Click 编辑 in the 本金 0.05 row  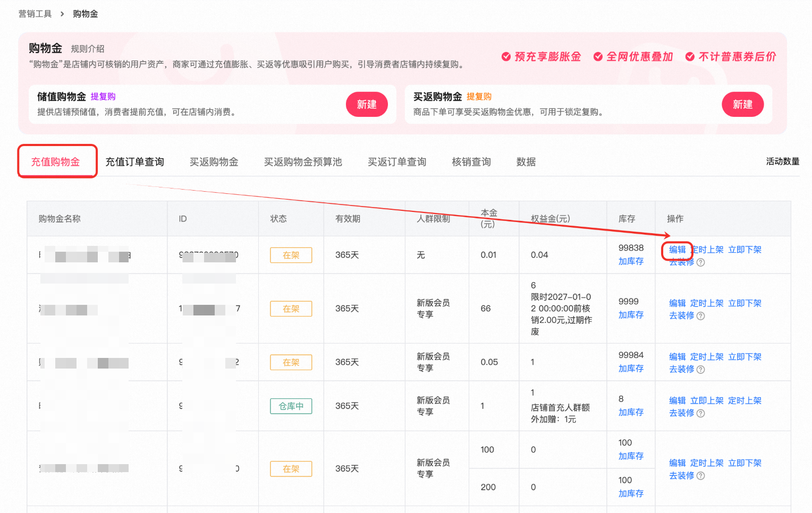(x=678, y=357)
